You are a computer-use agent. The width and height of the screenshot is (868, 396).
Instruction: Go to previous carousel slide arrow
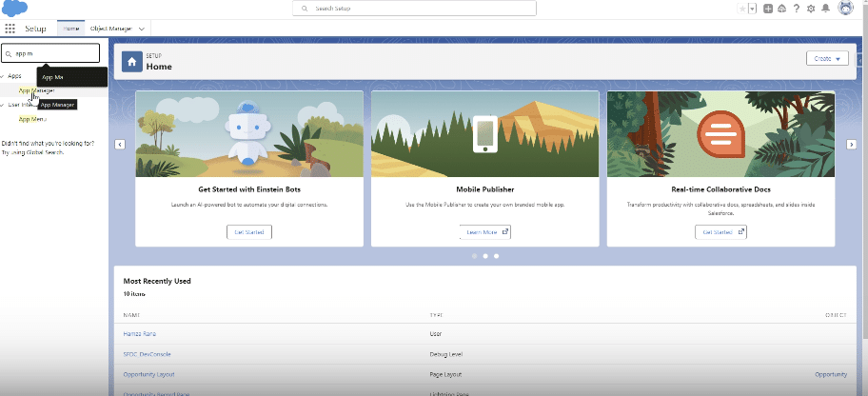point(120,144)
